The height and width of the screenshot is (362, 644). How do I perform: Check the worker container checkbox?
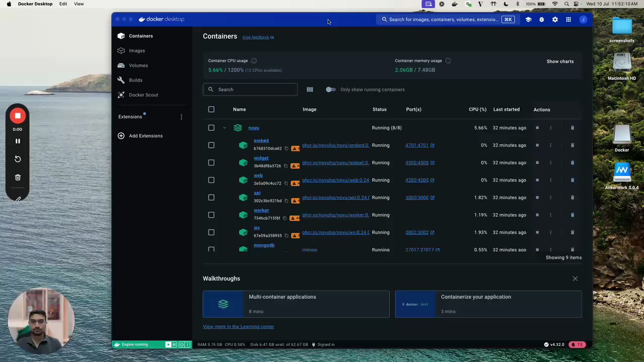click(211, 215)
